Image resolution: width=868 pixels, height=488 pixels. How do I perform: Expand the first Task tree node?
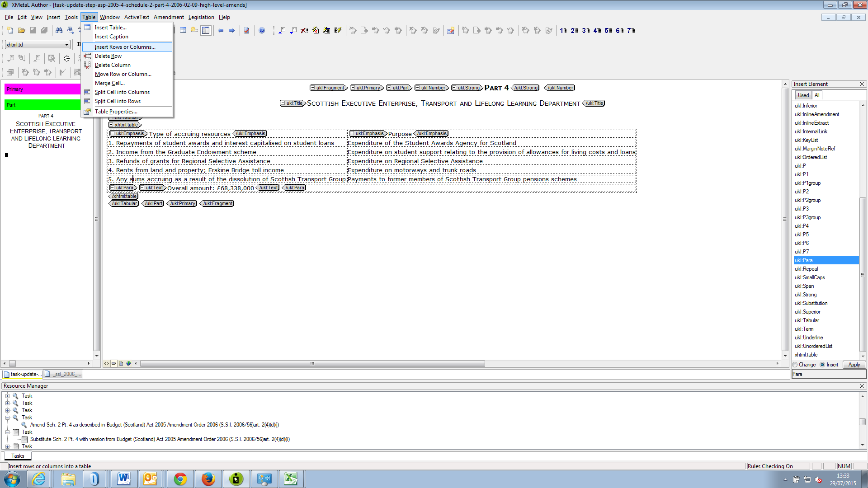7,396
